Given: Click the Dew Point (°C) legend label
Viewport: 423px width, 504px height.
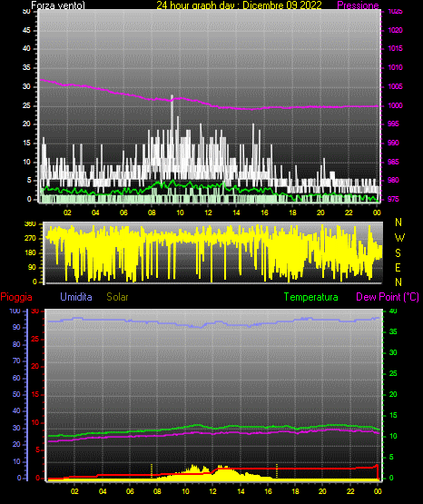Looking at the screenshot, I should point(388,297).
